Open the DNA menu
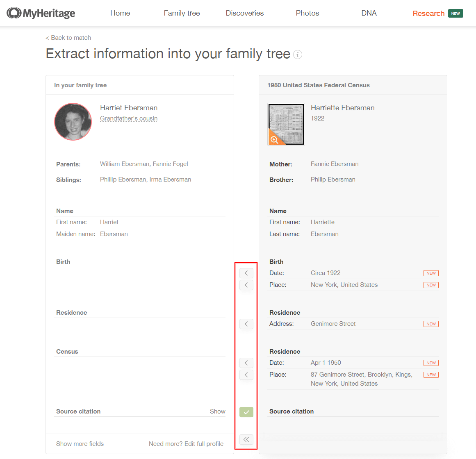The image size is (476, 459). (x=369, y=14)
